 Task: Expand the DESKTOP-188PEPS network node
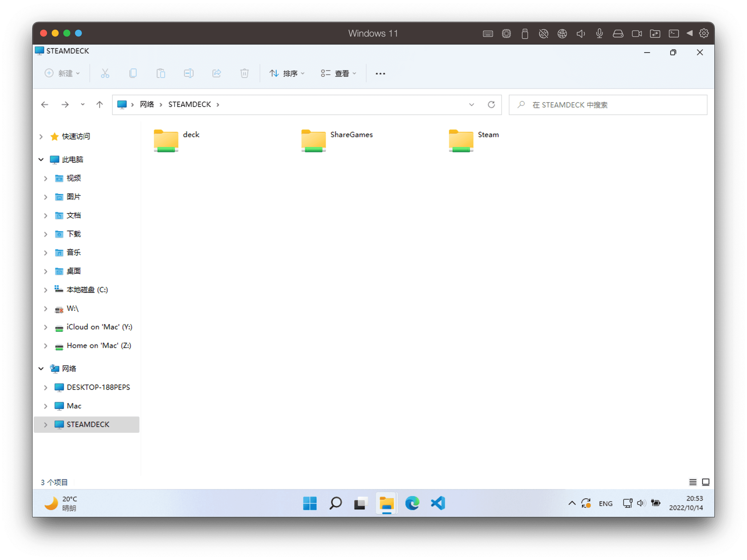point(46,387)
